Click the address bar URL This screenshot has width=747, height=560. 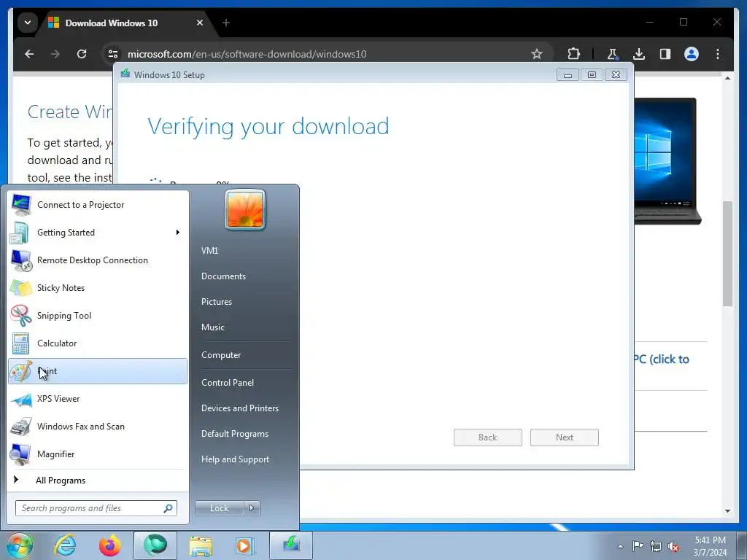pyautogui.click(x=247, y=54)
